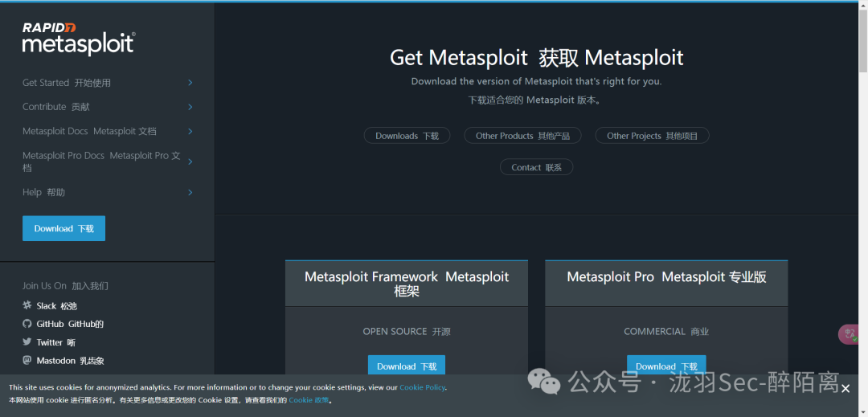Click the Twitter bird icon

click(27, 341)
